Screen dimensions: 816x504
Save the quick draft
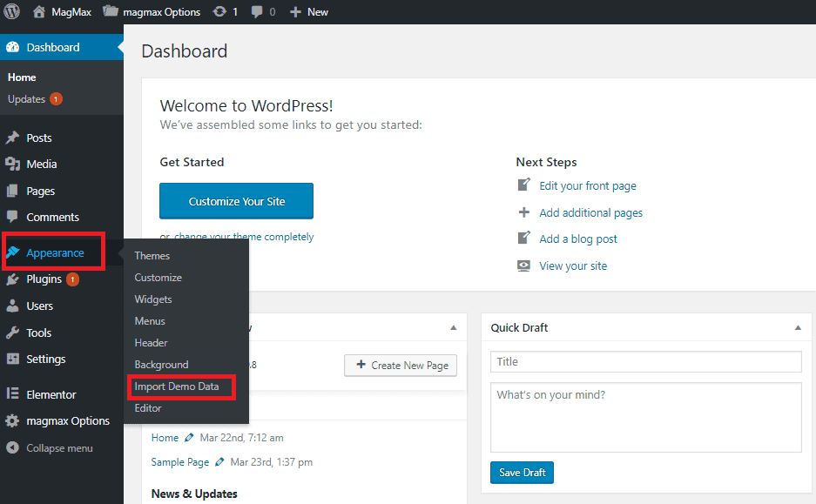522,473
